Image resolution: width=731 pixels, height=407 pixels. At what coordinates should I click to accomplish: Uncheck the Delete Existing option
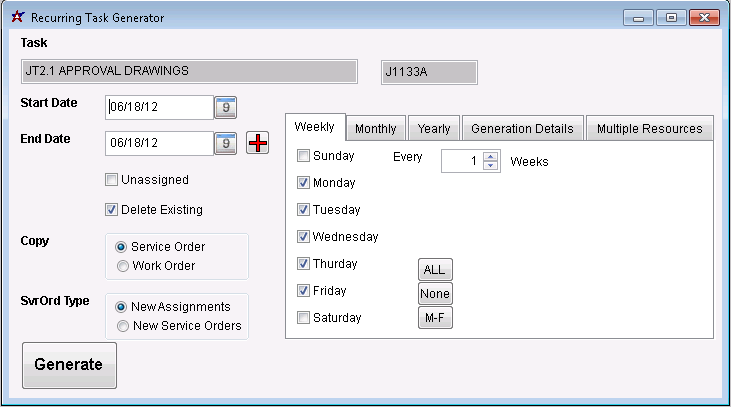click(x=112, y=210)
